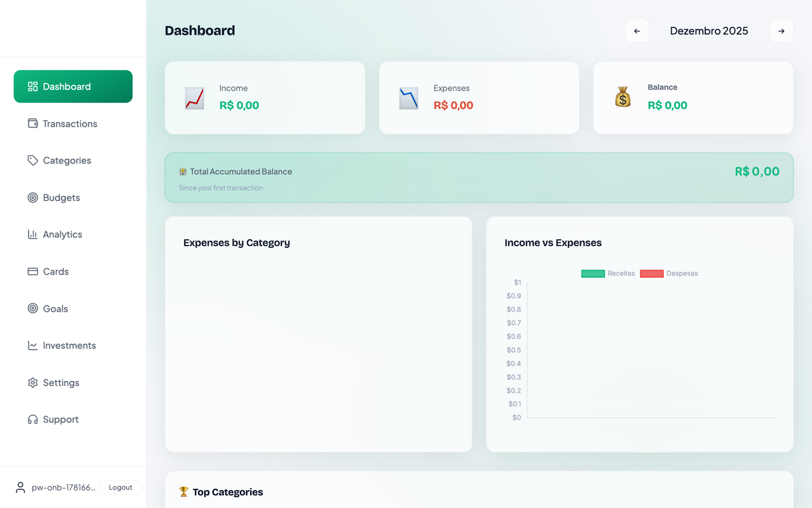Toggle the green Receitas legend swatch
The height and width of the screenshot is (508, 812).
click(593, 273)
